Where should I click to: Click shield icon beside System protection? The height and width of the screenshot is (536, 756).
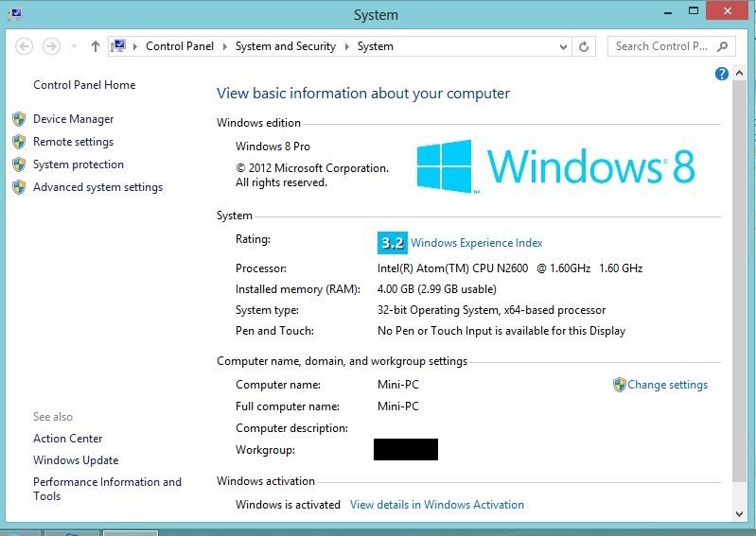(x=19, y=164)
